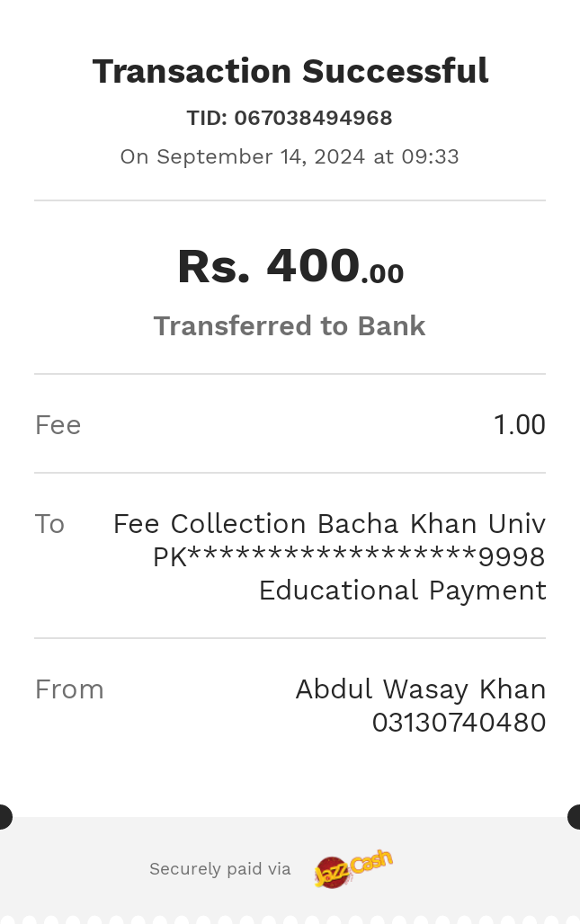The height and width of the screenshot is (924, 580).
Task: Select the TID 067038494968 text
Action: 290,118
